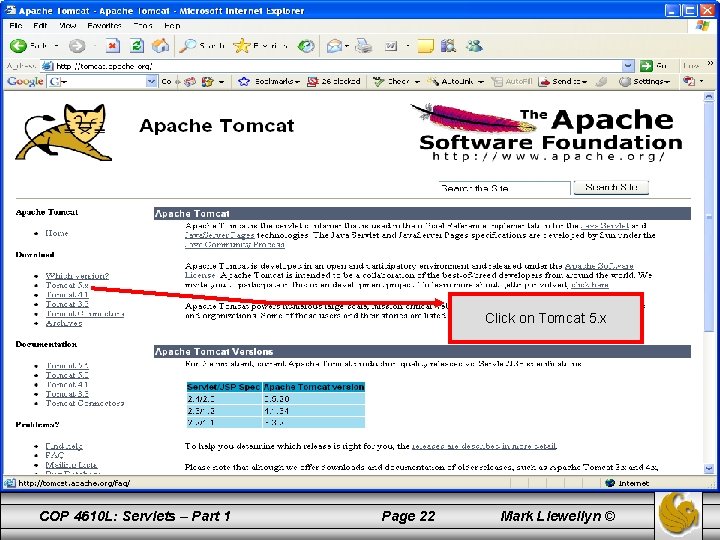
Task: Open the Favorites menu
Action: (x=104, y=26)
